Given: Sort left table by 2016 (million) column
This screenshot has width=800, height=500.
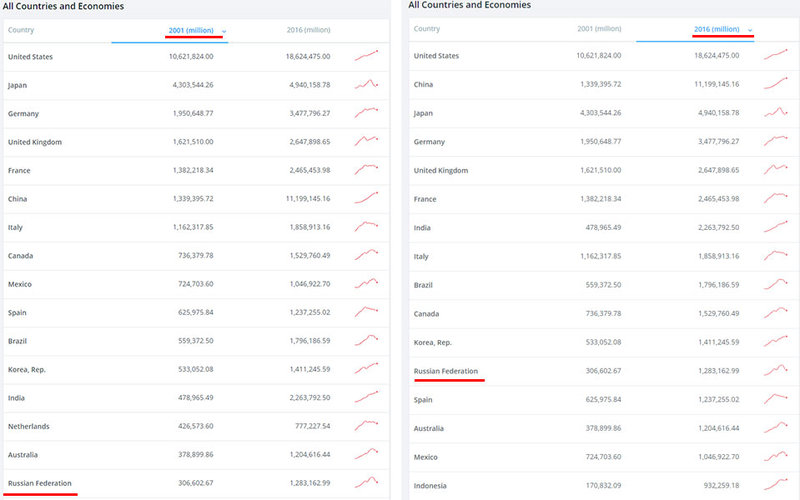Looking at the screenshot, I should tap(308, 30).
